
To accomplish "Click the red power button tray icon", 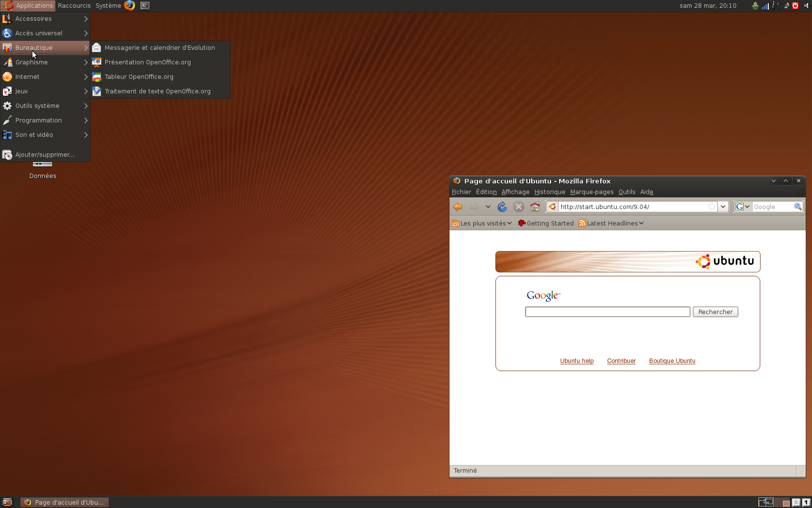I will [x=795, y=6].
